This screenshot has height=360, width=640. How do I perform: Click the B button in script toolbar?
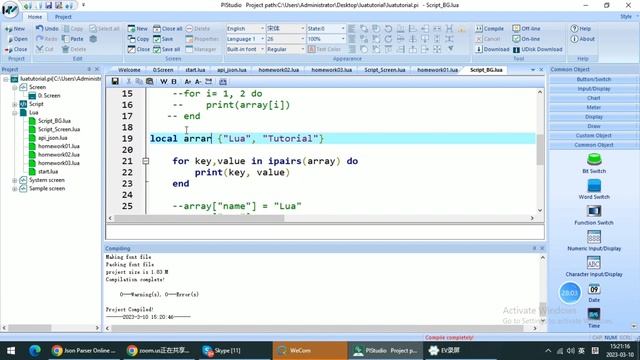click(173, 81)
